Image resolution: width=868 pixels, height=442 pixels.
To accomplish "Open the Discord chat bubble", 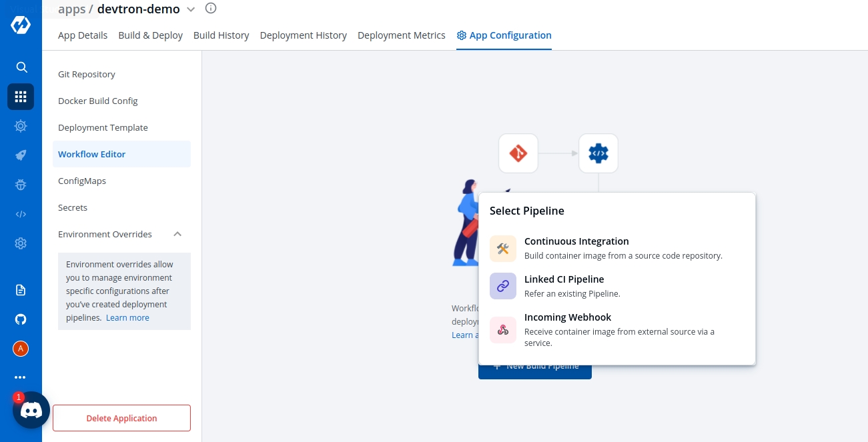I will coord(31,410).
